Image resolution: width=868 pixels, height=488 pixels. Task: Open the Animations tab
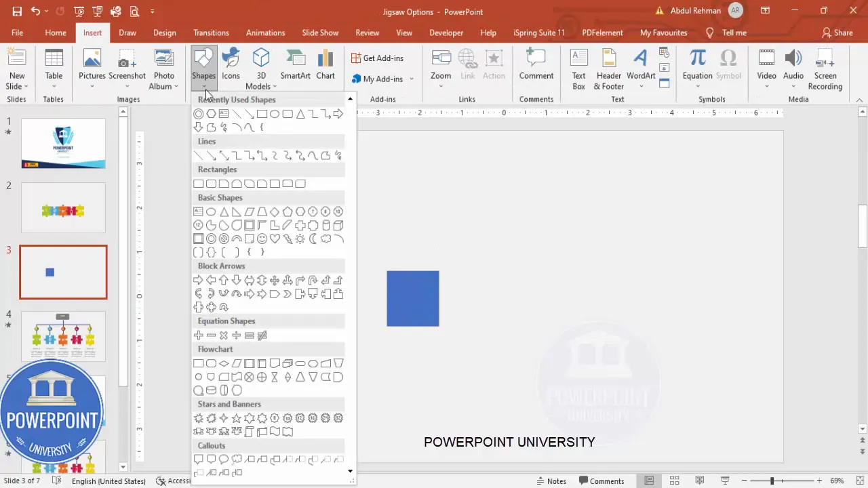[x=265, y=33]
